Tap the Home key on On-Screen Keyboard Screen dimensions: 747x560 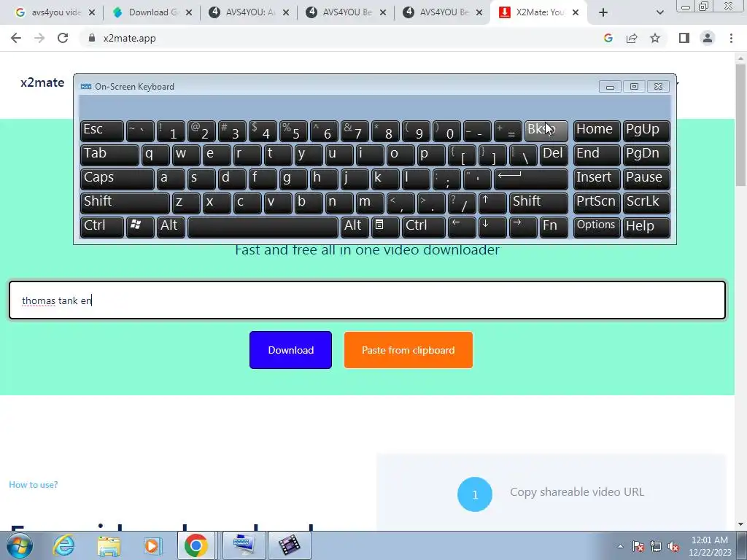coord(597,131)
